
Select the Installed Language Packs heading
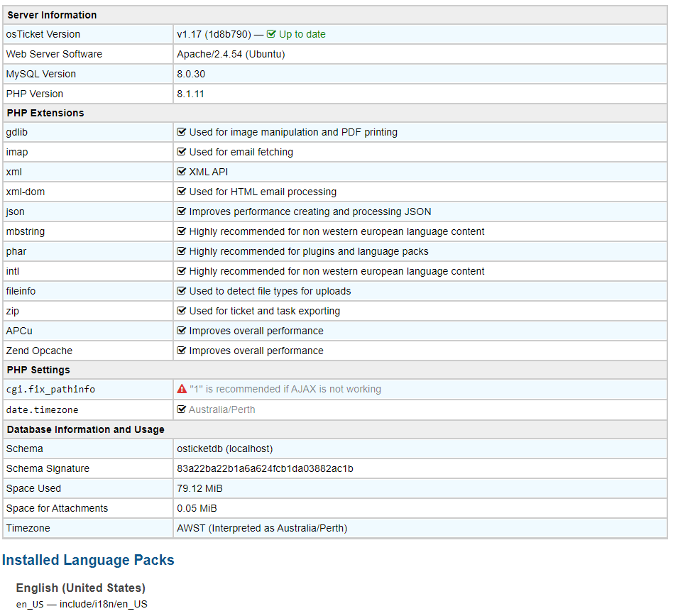pyautogui.click(x=88, y=560)
